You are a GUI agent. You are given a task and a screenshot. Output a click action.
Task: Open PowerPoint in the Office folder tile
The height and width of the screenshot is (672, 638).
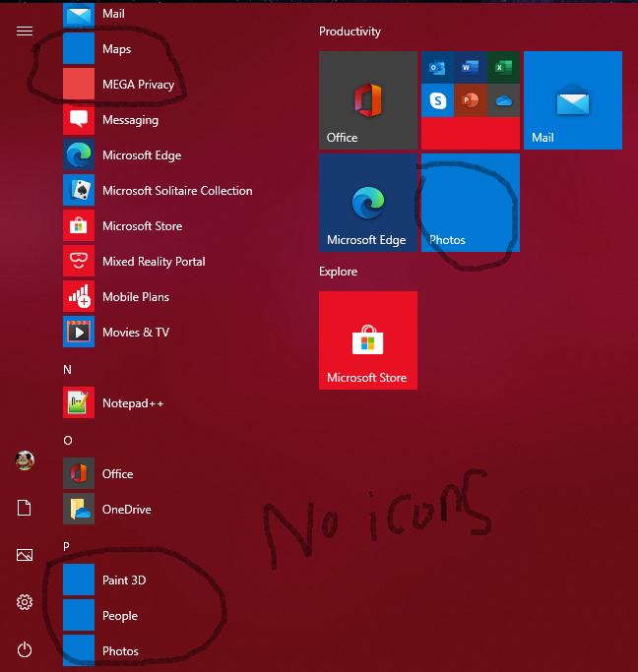[471, 100]
